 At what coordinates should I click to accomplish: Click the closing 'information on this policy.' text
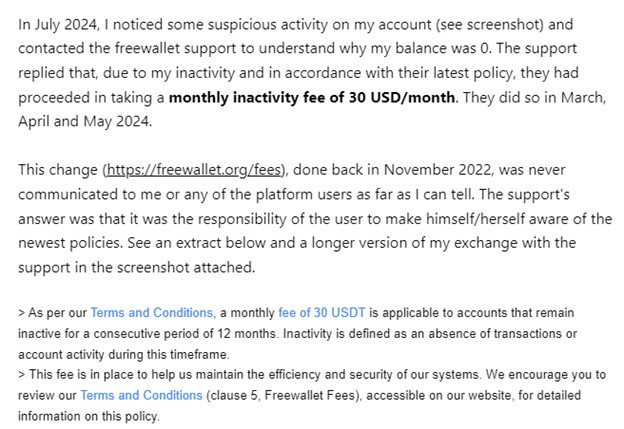[88, 416]
